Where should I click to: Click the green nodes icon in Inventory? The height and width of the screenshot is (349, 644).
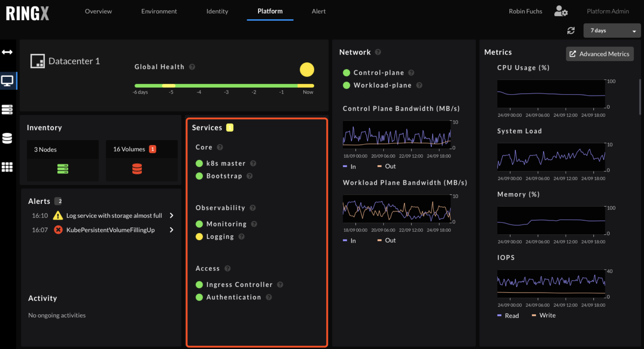62,169
